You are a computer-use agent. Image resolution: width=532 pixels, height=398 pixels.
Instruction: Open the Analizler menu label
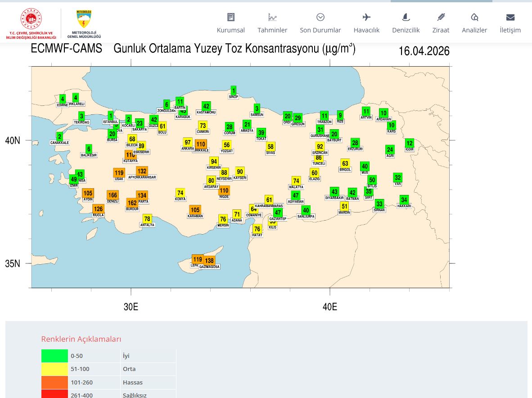474,30
